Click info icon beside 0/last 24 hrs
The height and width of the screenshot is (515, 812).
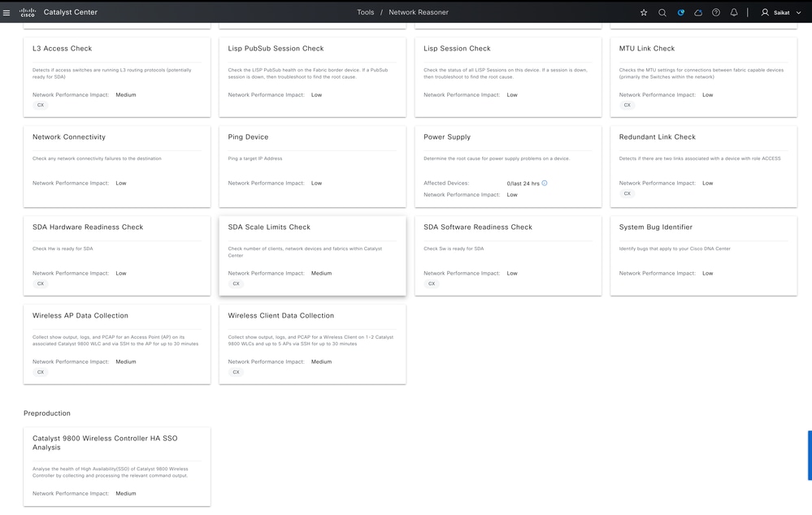point(545,183)
